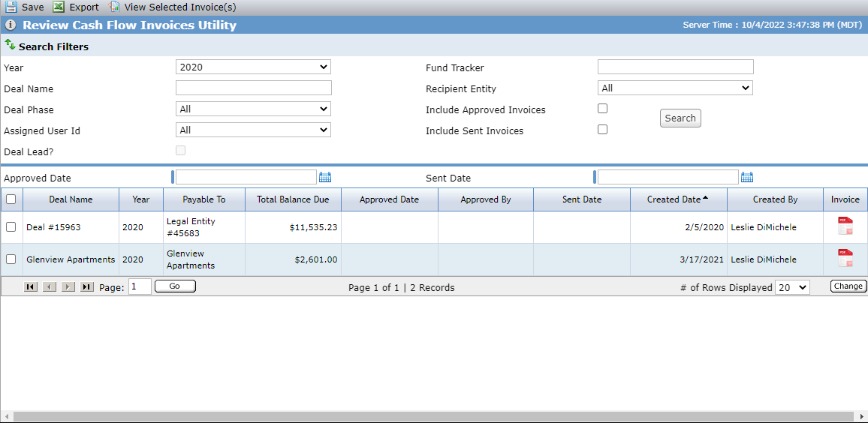The width and height of the screenshot is (868, 423).
Task: Click the Save disk icon
Action: point(11,7)
